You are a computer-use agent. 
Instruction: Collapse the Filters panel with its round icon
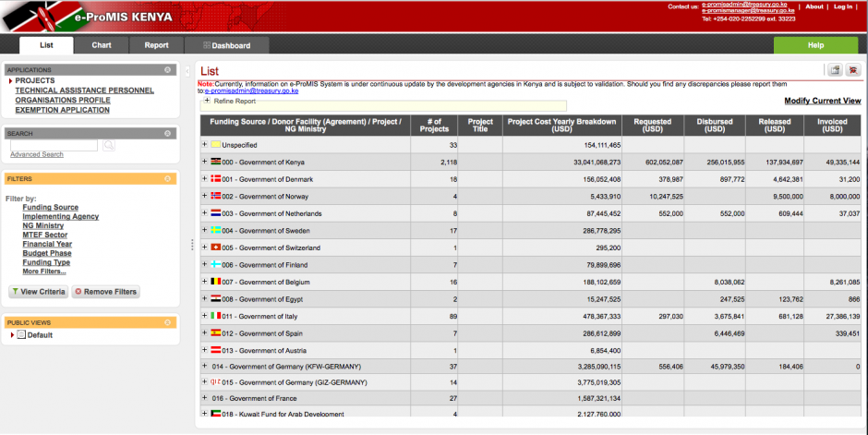pyautogui.click(x=168, y=179)
